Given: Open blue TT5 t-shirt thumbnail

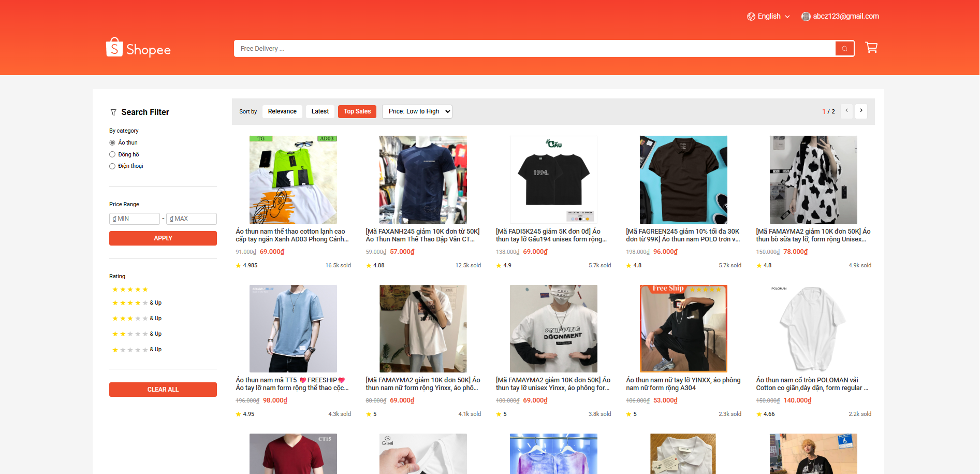Looking at the screenshot, I should (x=293, y=328).
